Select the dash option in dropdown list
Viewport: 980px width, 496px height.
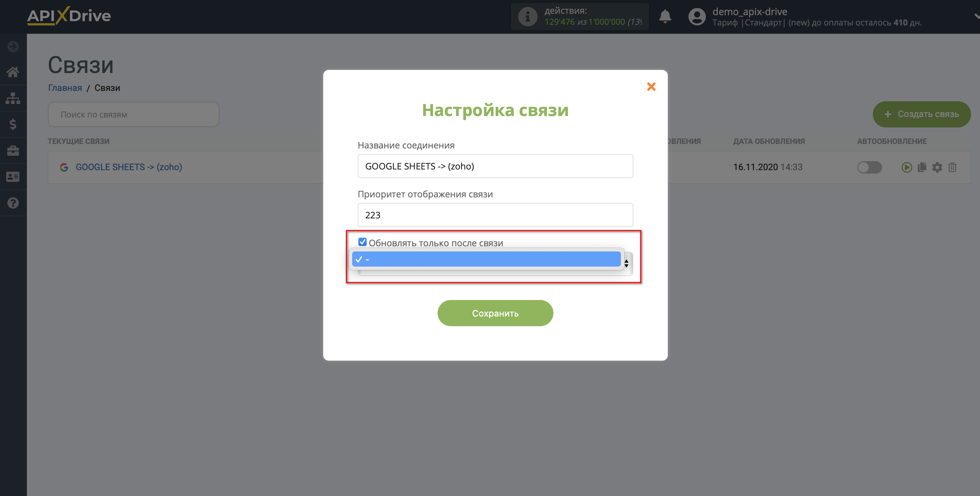click(x=486, y=259)
